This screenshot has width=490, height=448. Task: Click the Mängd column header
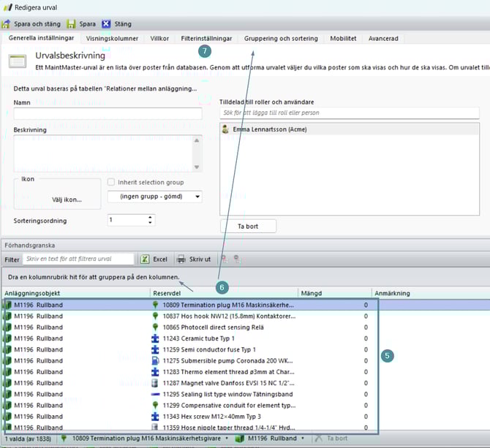point(335,293)
